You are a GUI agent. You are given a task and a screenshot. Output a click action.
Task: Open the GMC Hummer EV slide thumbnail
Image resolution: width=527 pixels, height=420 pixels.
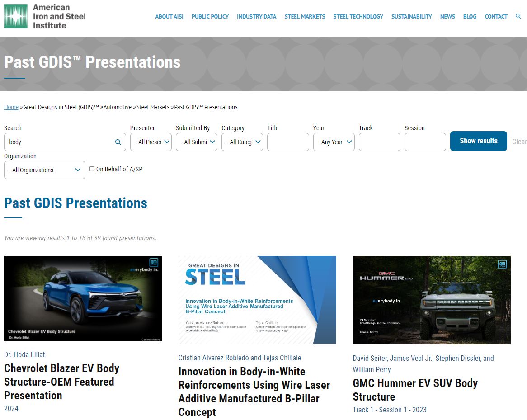click(x=432, y=300)
